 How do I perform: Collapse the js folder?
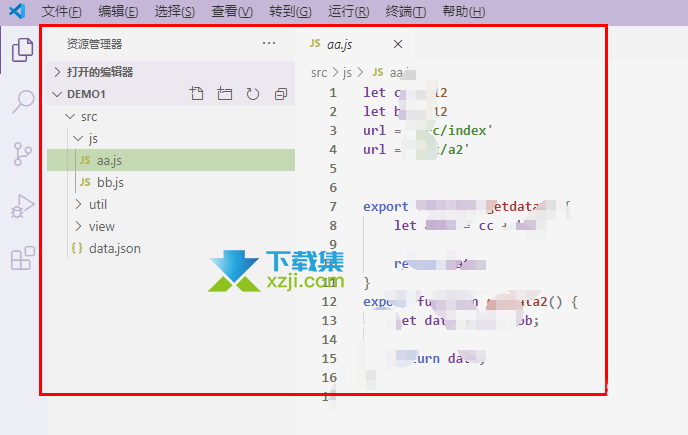171,138
